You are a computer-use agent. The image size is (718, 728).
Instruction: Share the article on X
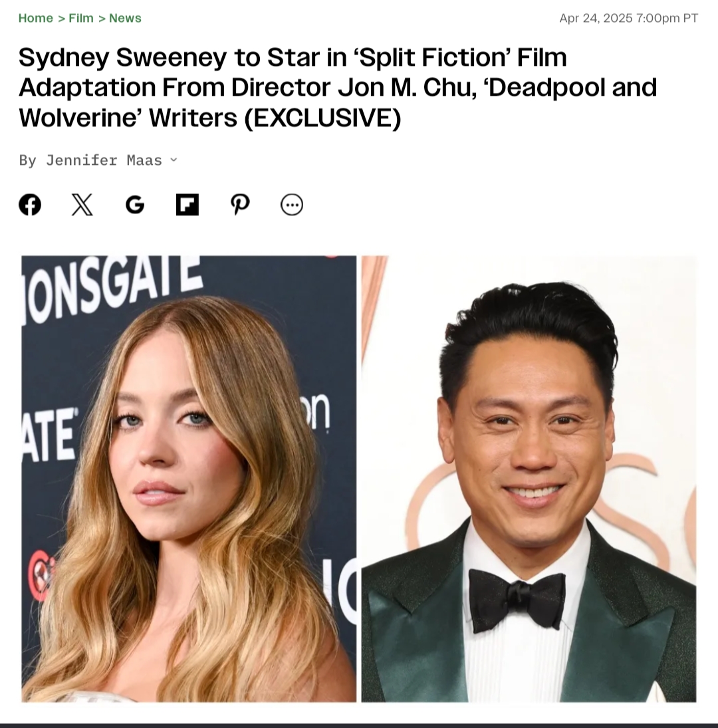point(82,205)
